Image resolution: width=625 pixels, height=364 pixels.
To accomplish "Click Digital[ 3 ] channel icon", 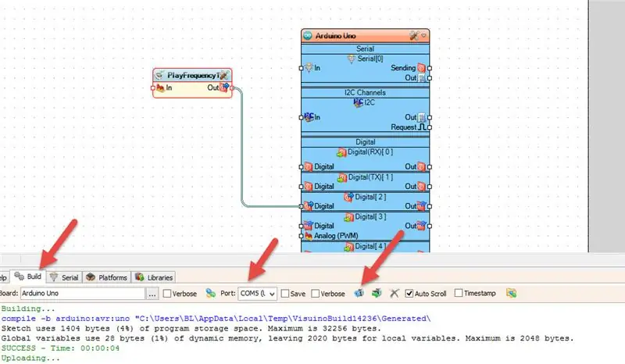I will pyautogui.click(x=348, y=217).
